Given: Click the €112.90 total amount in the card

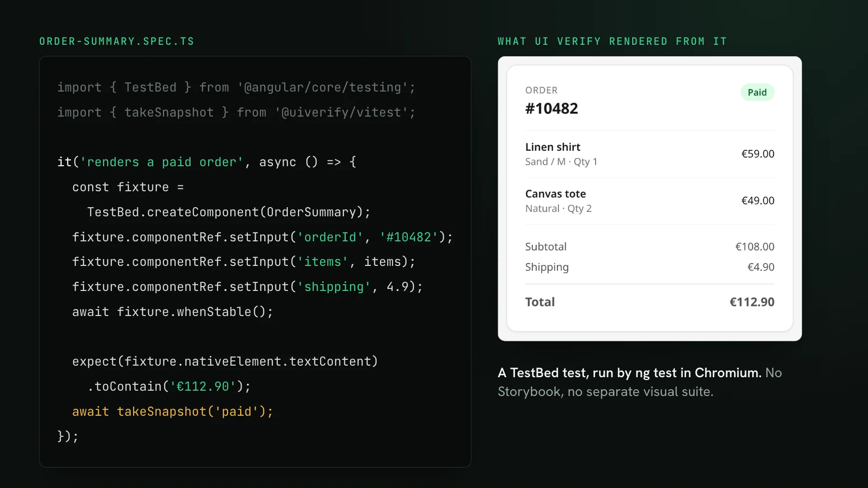Looking at the screenshot, I should click(x=752, y=302).
